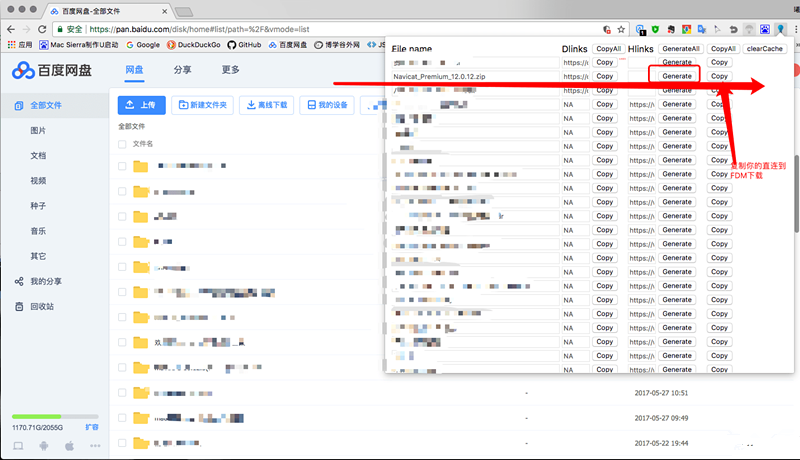
Task: Open the 应用 apps shortcut in bookmarks bar
Action: tap(20, 45)
